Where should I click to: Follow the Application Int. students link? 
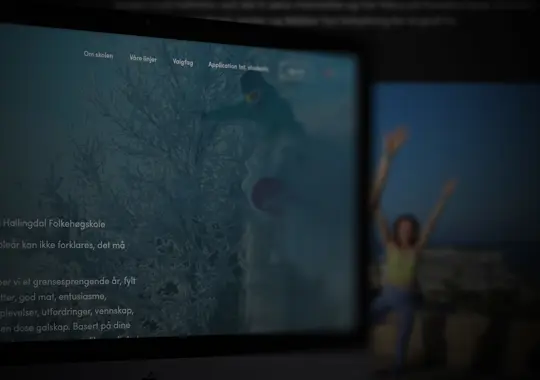(x=238, y=66)
